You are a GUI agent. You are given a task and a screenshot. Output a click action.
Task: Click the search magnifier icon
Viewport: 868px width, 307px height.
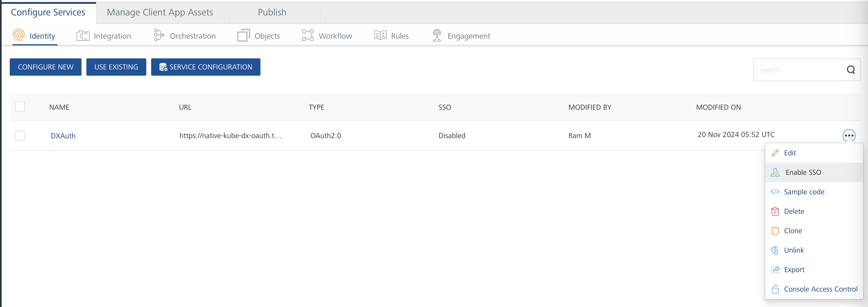pos(850,70)
